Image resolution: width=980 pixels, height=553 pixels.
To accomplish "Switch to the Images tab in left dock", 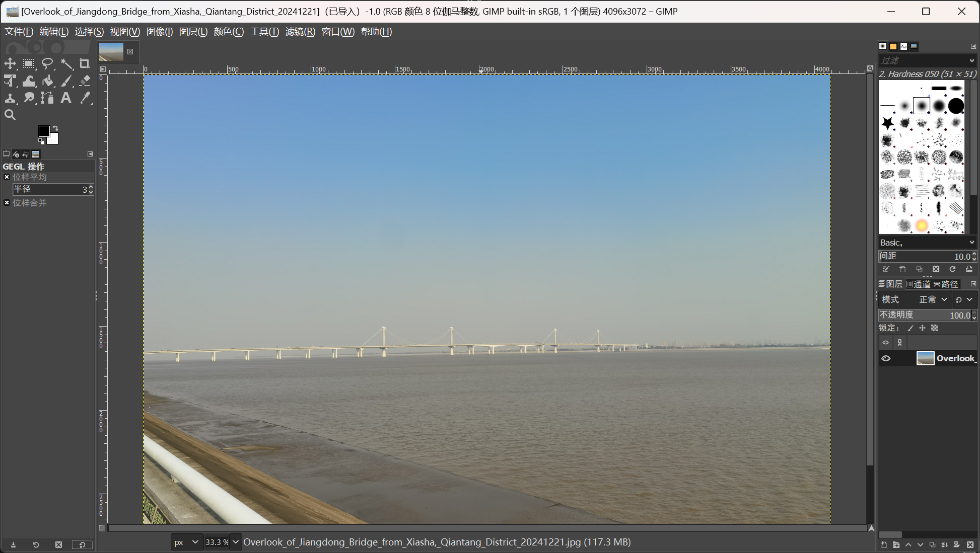I will (x=36, y=154).
